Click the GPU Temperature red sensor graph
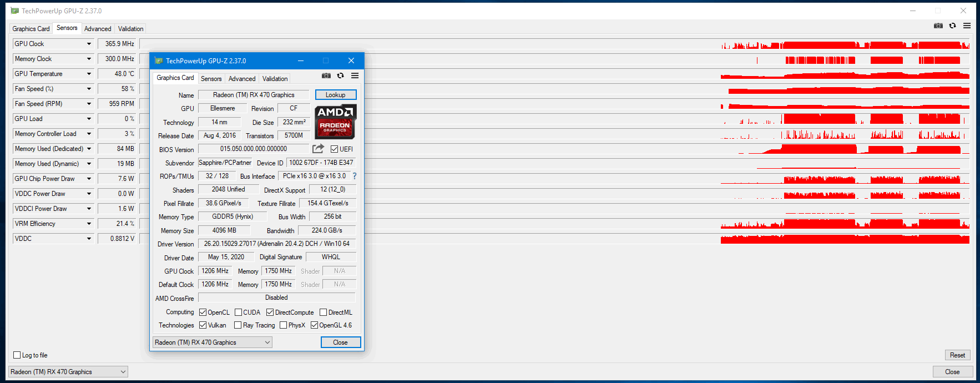The height and width of the screenshot is (383, 980). point(845,74)
